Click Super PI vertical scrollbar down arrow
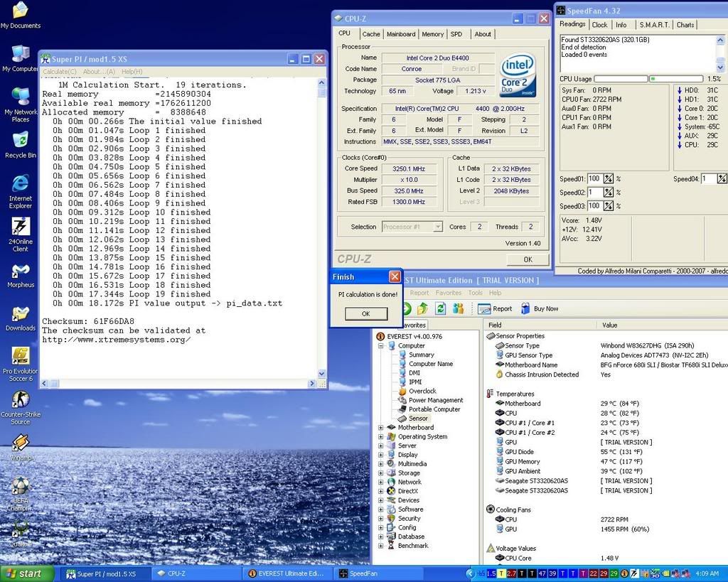This screenshot has height=582, width=728. 322,373
